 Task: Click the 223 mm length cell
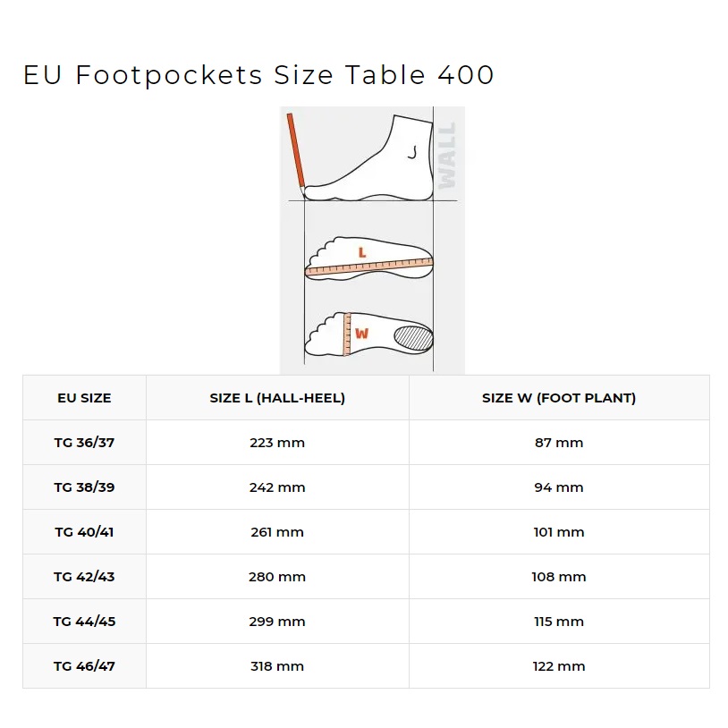click(x=277, y=443)
